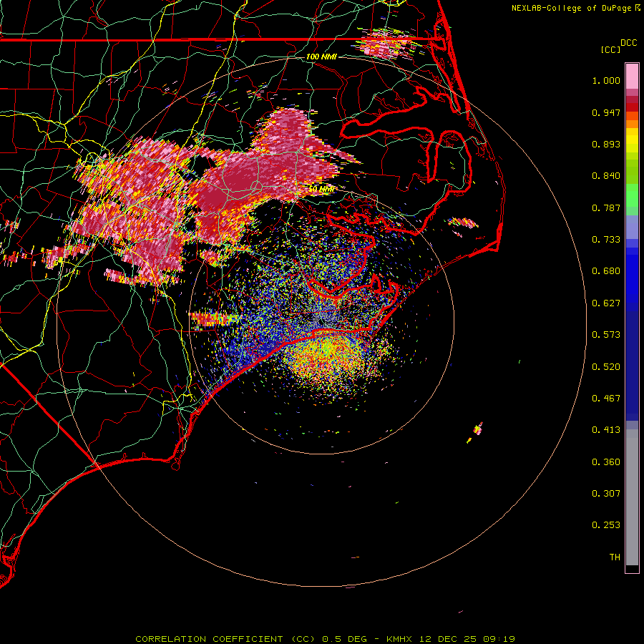The image size is (644, 644).
Task: Select the 0.733 legend value
Action: point(606,240)
